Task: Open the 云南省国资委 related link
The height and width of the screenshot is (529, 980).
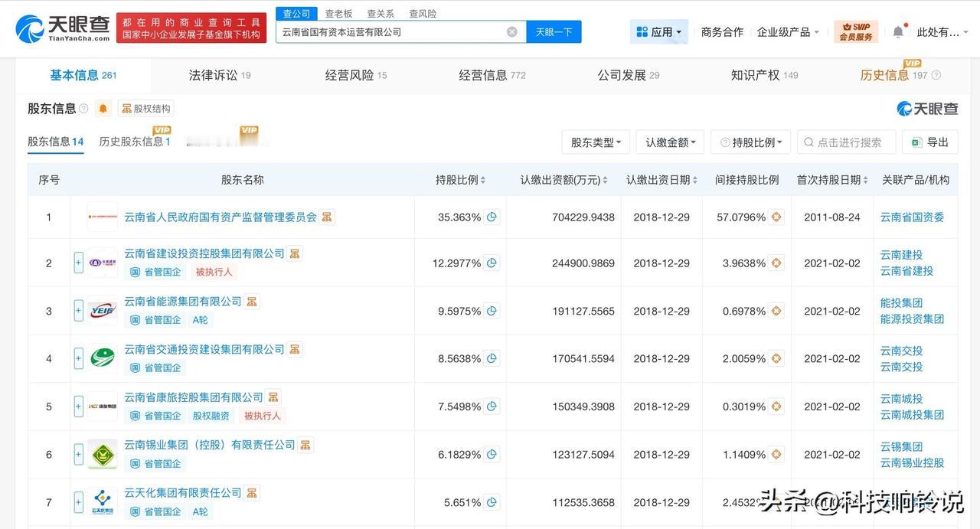Action: pyautogui.click(x=912, y=217)
